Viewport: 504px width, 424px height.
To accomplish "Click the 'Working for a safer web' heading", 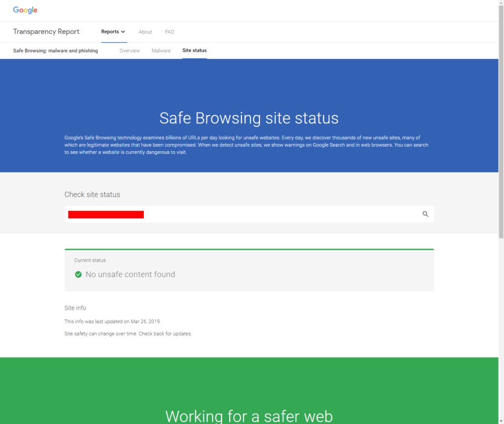I will click(249, 416).
